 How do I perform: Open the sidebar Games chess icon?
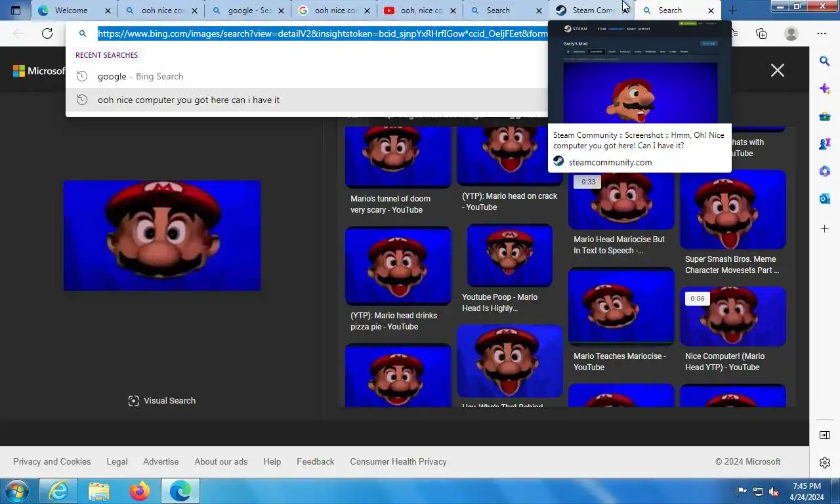pos(825,144)
